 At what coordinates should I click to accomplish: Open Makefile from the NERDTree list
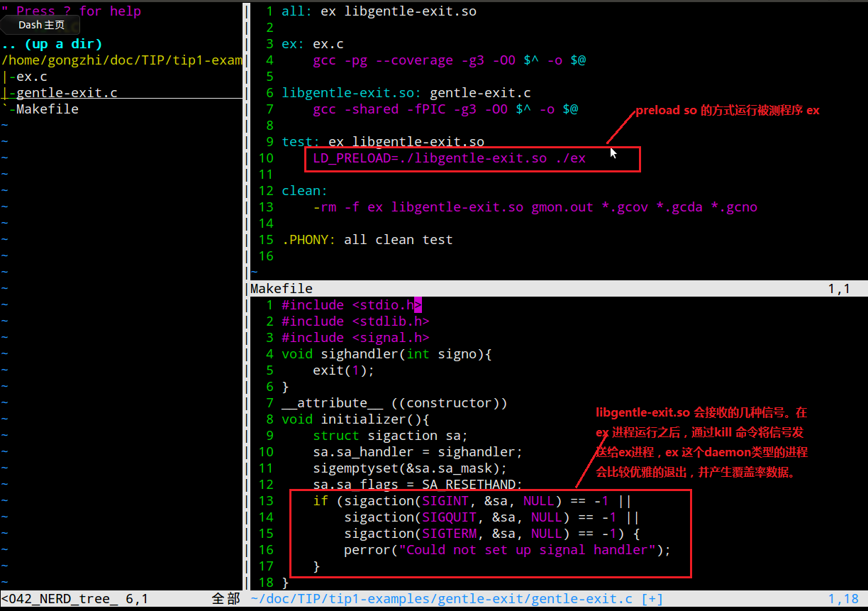click(x=47, y=109)
